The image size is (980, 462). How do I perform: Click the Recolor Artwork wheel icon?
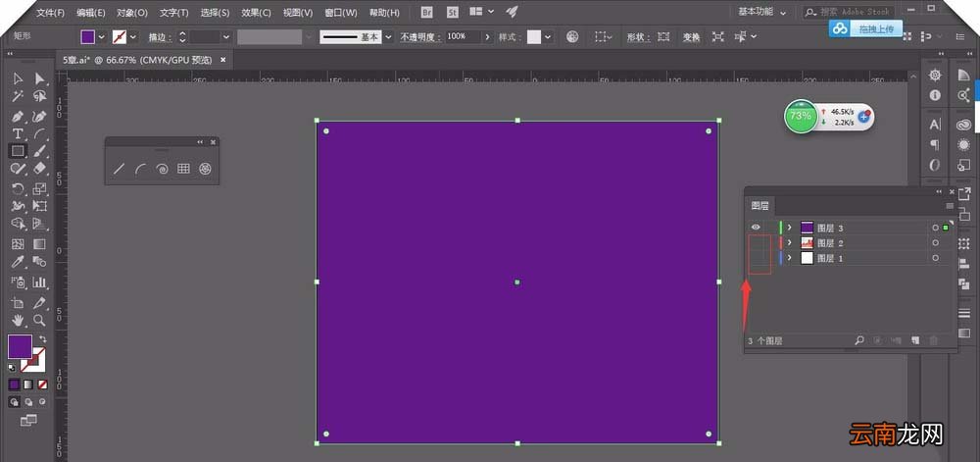click(x=572, y=37)
